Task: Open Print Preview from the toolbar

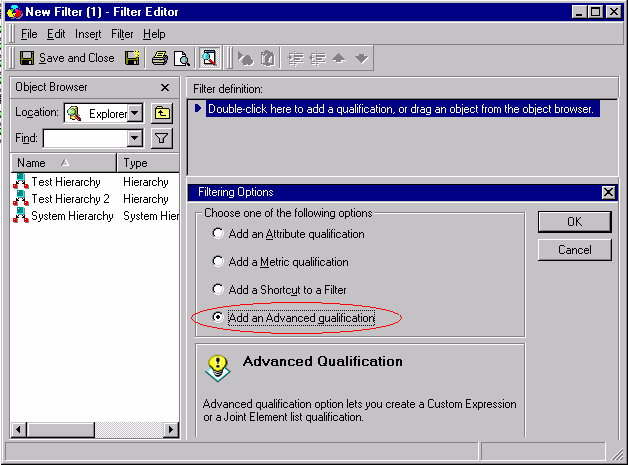Action: (181, 58)
